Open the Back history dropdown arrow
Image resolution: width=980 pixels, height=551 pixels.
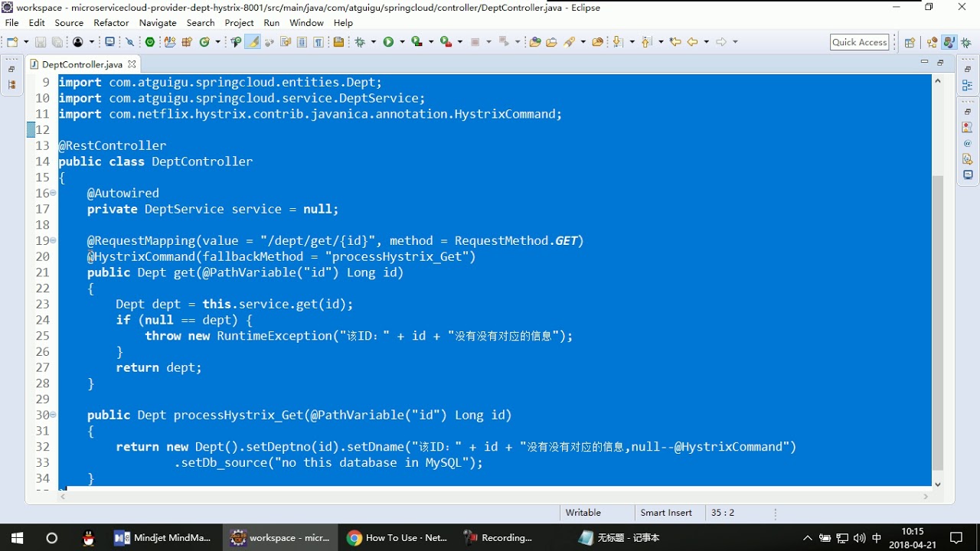(x=706, y=42)
